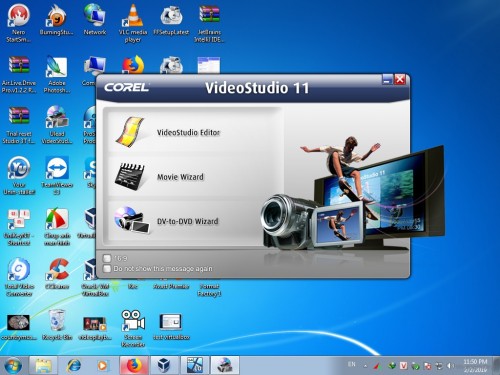Switch to VirtualBox in the taskbar
This screenshot has height=375, width=500.
(164, 366)
